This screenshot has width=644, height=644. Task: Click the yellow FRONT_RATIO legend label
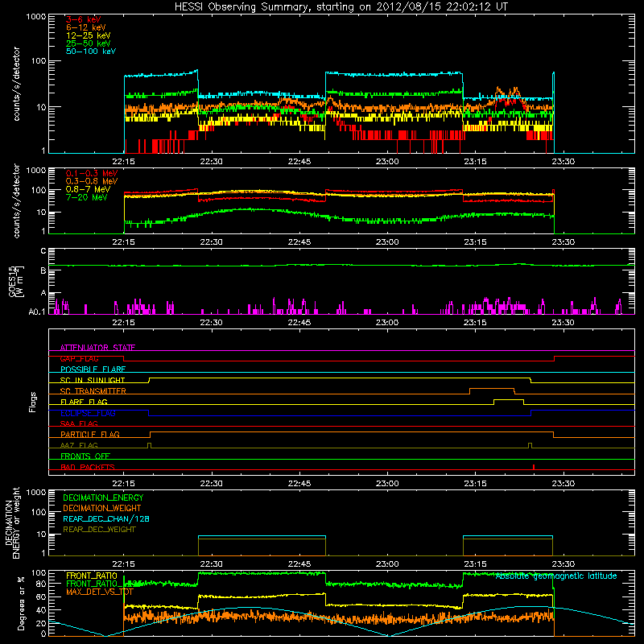[92, 576]
